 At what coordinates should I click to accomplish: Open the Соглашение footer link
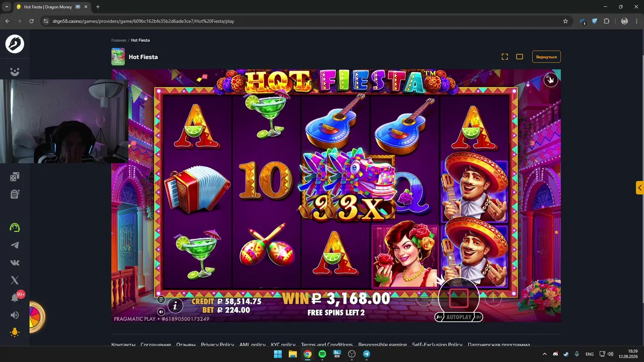click(155, 345)
